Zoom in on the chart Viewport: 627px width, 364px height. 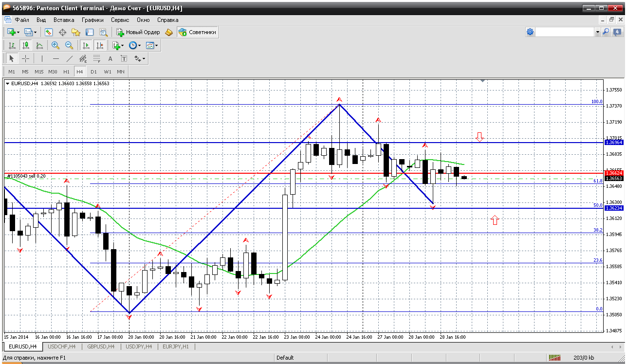55,45
